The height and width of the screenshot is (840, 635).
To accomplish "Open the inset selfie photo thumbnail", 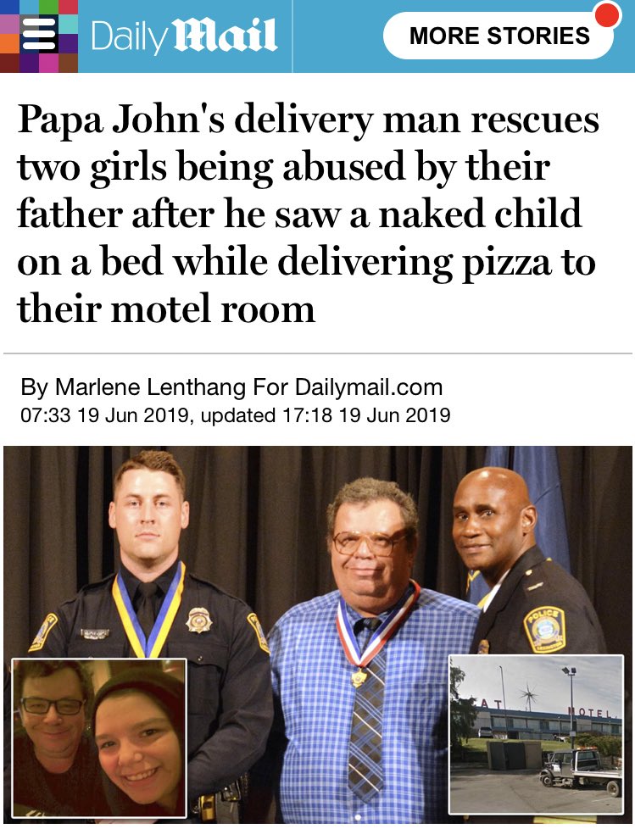I will pos(99,738).
